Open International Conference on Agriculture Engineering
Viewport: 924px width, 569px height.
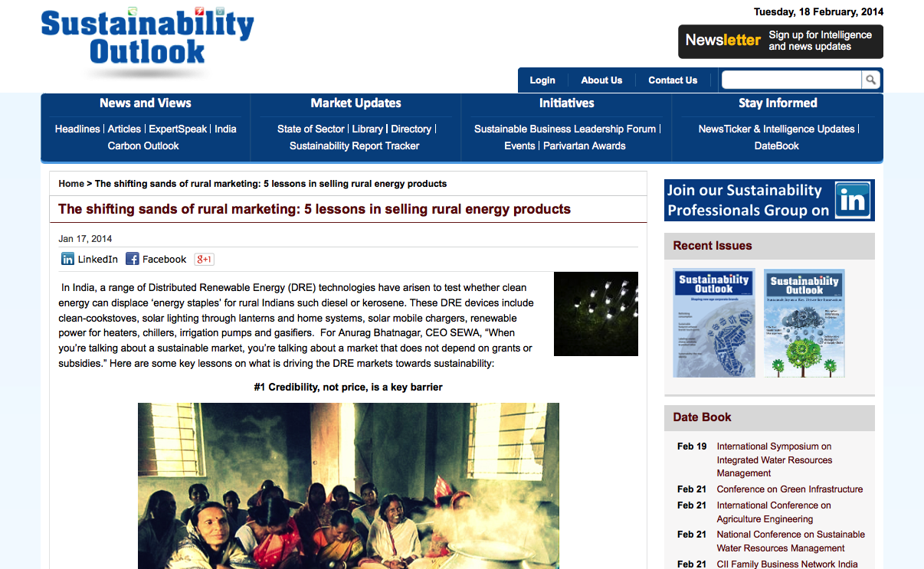pyautogui.click(x=774, y=512)
